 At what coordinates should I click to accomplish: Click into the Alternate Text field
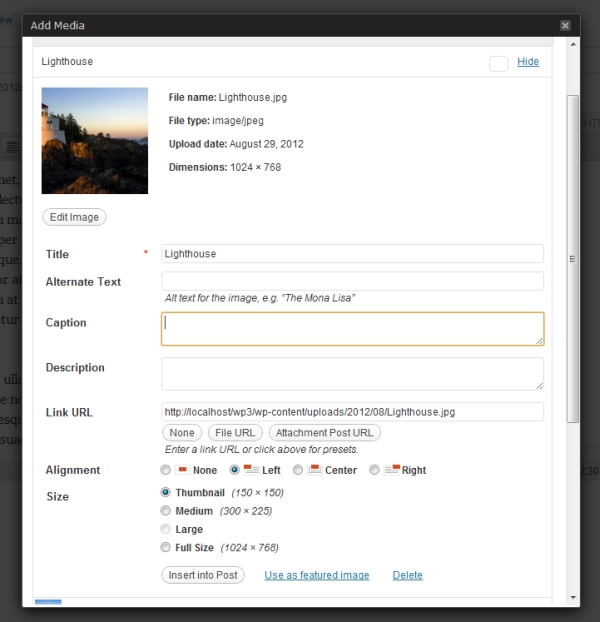[x=352, y=281]
